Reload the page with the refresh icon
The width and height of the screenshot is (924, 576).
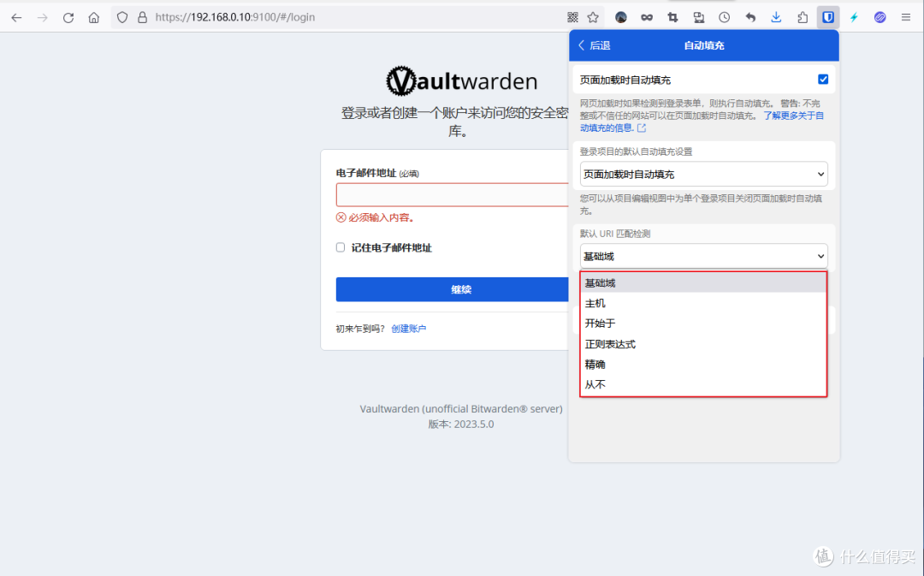(x=68, y=16)
